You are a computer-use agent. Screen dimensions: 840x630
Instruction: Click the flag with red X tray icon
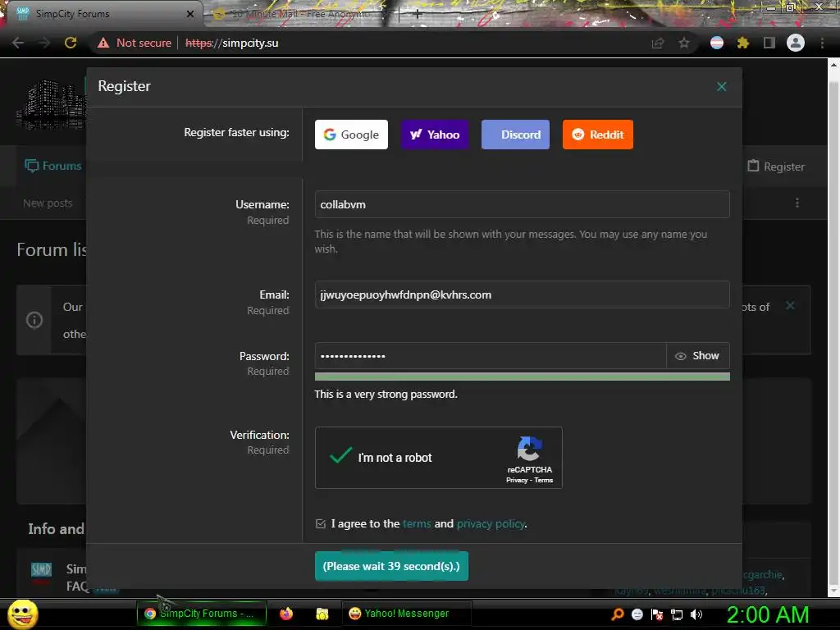657,614
